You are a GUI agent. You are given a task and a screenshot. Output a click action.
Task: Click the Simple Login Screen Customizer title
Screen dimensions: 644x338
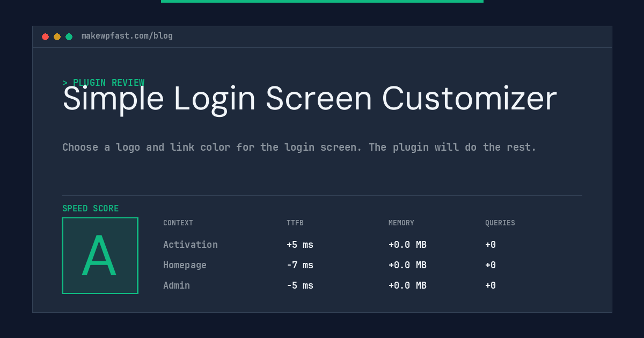[310, 99]
